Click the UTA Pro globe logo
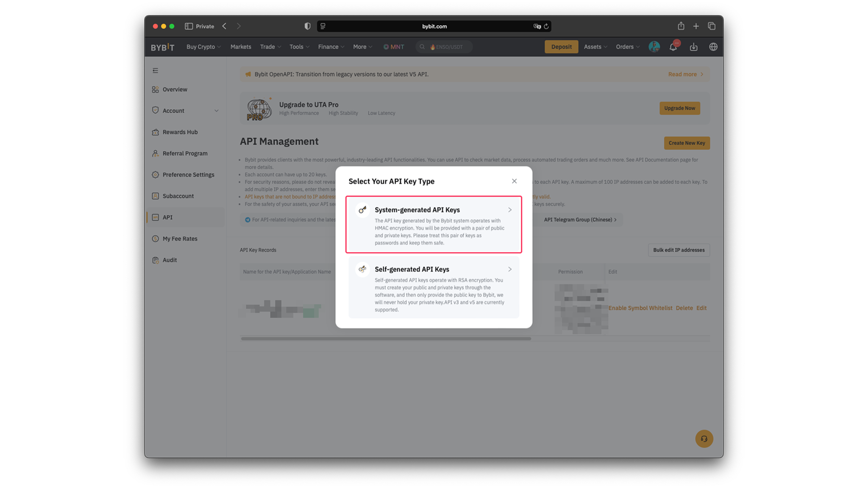 pyautogui.click(x=259, y=109)
